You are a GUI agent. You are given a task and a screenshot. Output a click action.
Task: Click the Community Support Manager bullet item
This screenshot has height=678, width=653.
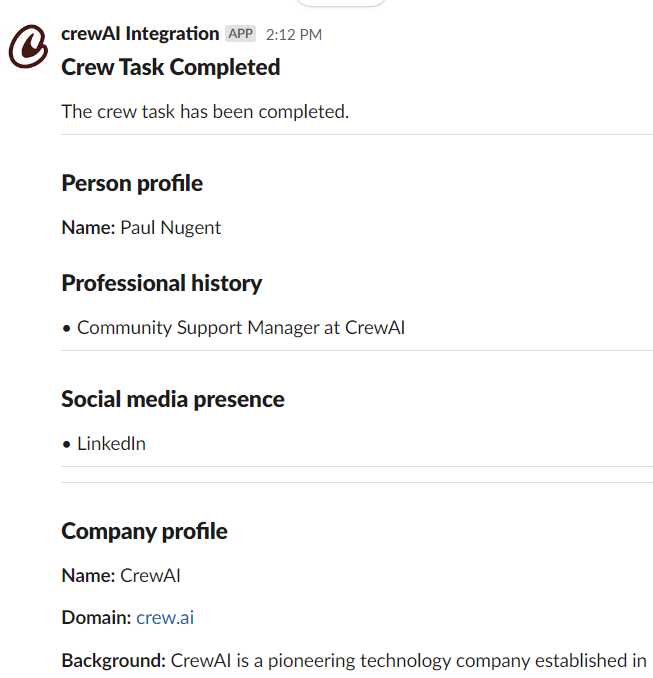point(240,328)
